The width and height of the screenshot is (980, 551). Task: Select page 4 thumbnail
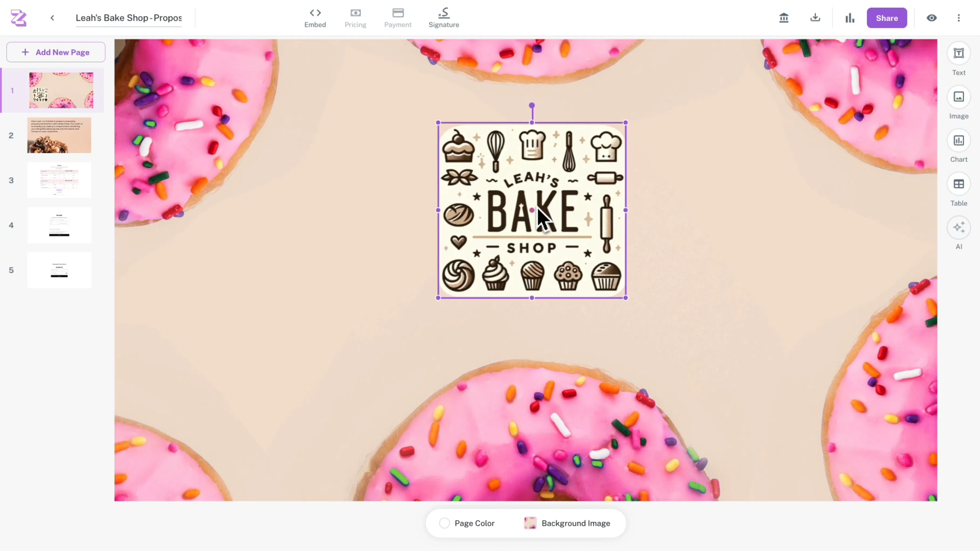click(x=59, y=225)
